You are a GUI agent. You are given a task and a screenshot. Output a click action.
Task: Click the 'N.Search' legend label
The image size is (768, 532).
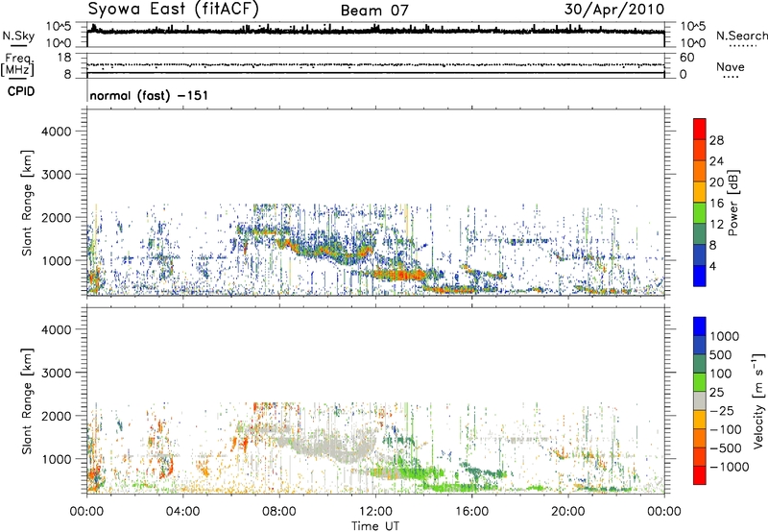[741, 36]
